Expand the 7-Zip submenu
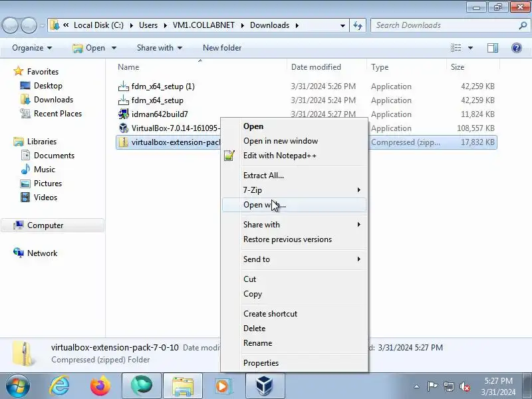 294,190
